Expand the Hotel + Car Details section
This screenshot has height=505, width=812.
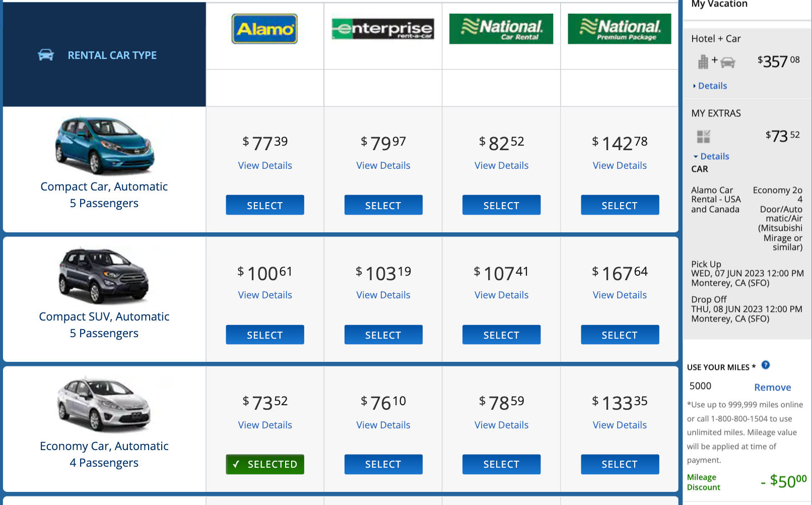(x=712, y=85)
